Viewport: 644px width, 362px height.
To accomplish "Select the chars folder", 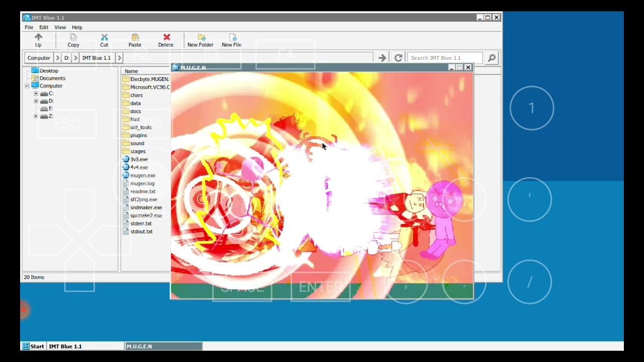I will click(x=133, y=95).
